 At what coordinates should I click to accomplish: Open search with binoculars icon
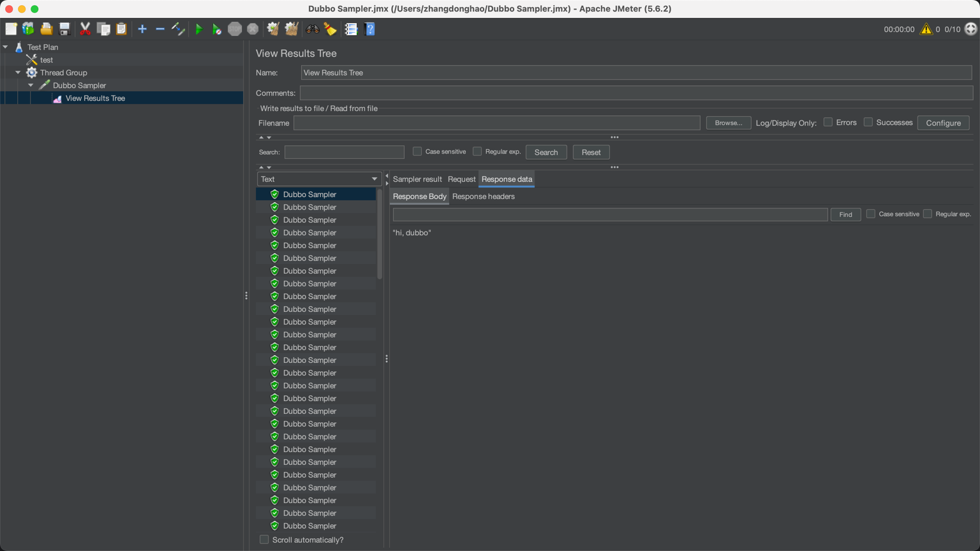click(x=313, y=29)
